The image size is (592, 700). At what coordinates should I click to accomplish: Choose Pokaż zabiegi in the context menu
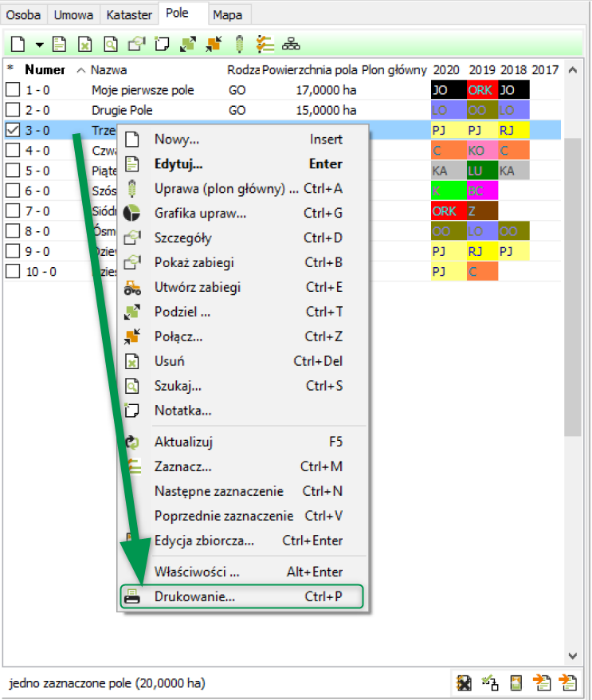tap(243, 262)
